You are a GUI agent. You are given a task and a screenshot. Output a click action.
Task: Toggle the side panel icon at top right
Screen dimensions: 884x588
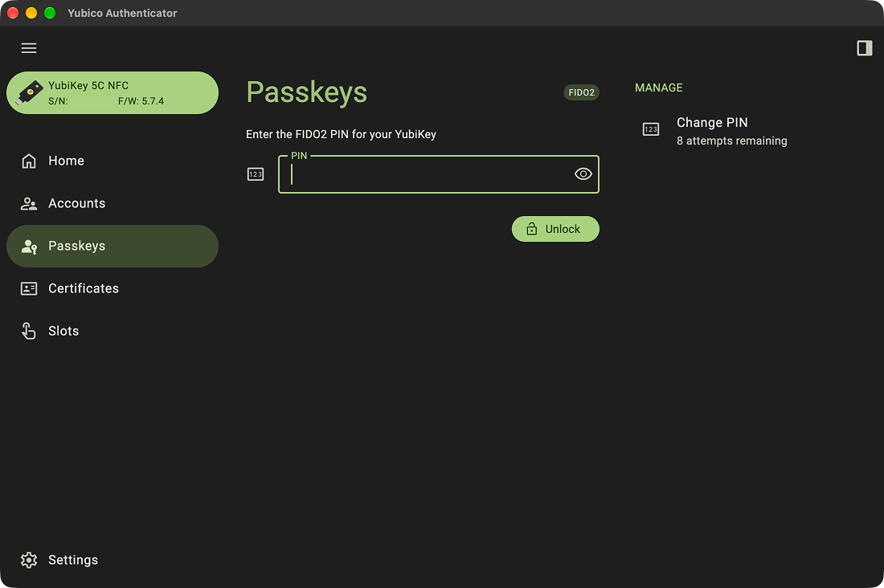coord(864,48)
